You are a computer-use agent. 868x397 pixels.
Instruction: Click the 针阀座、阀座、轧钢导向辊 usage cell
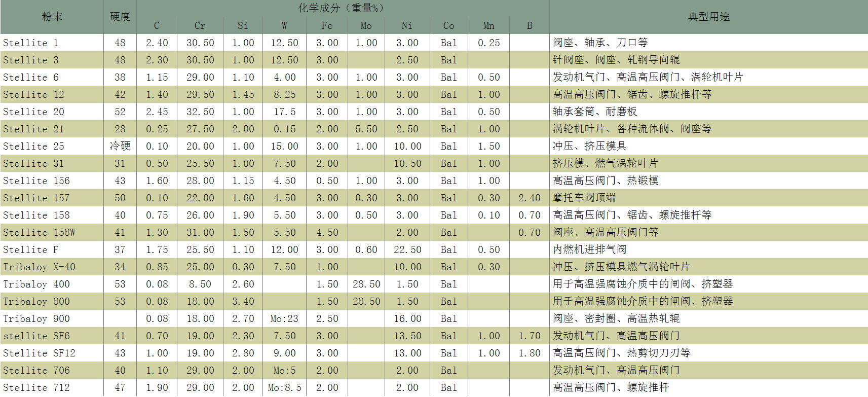pos(616,60)
